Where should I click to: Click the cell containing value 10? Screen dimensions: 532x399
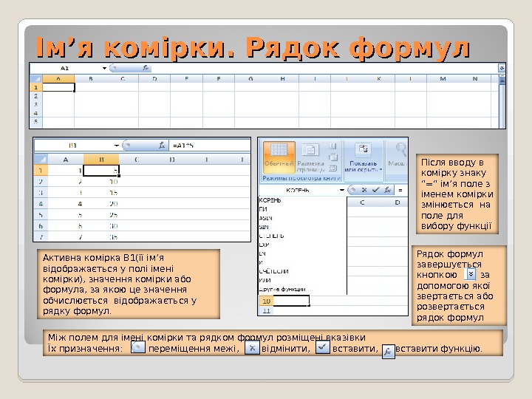click(101, 182)
